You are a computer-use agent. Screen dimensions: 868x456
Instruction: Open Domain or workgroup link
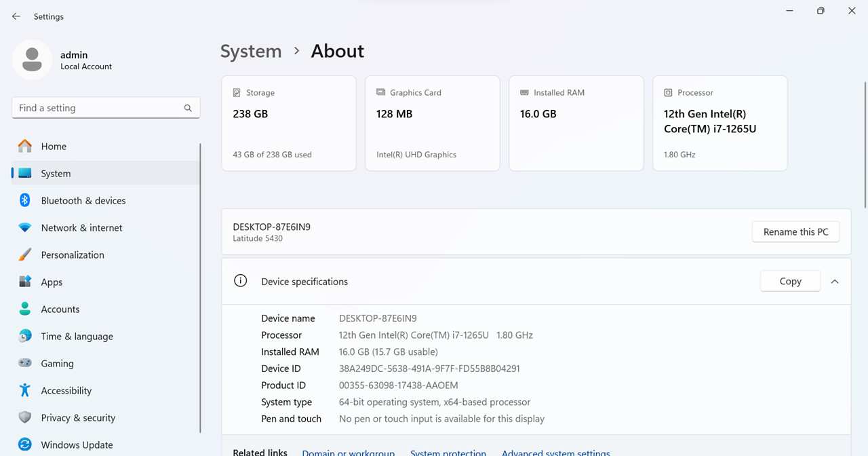pos(348,452)
